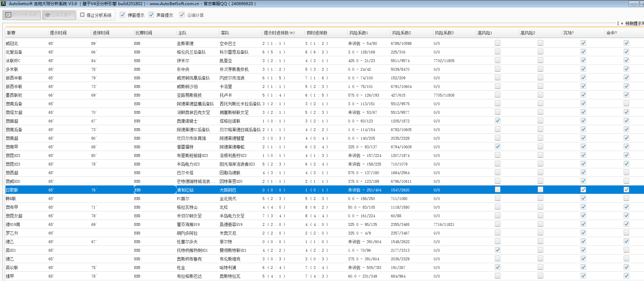This screenshot has width=644, height=281.
Task: Toggle 完场 checkbox in the 韩K联 row
Action: [x=583, y=198]
